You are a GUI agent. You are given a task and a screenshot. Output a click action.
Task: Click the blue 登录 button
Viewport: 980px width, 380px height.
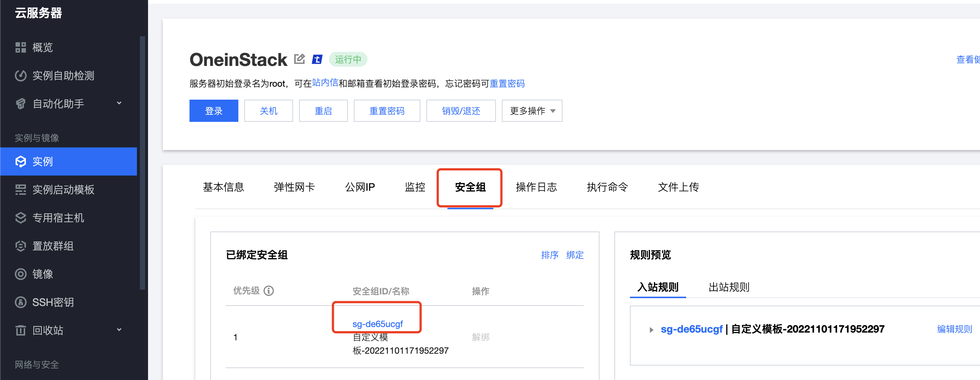click(x=214, y=111)
